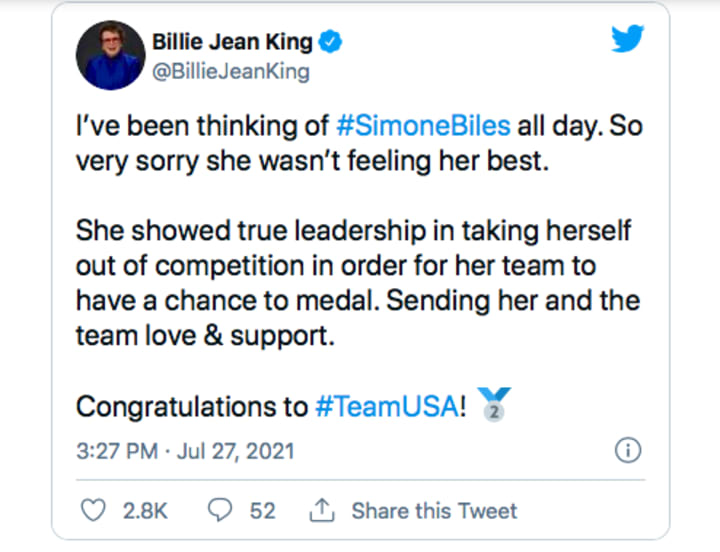Image resolution: width=720 pixels, height=552 pixels.
Task: Click the tweet's first paragraph text
Action: point(359,143)
